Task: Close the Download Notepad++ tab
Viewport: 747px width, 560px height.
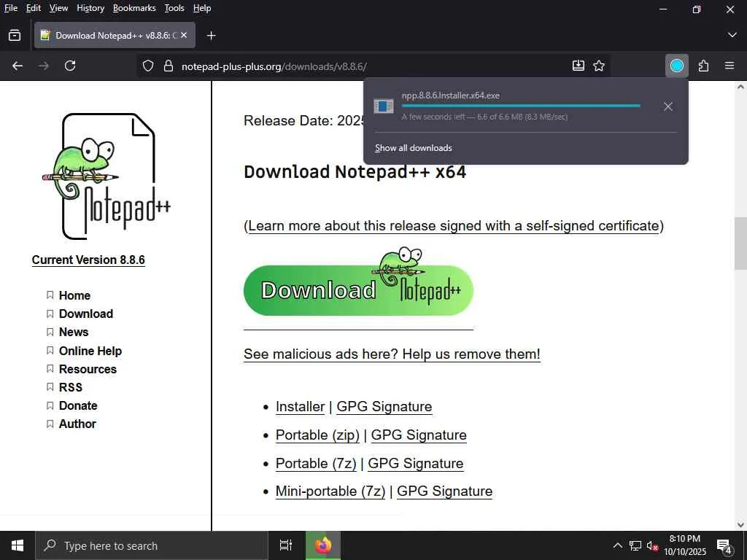Action: tap(184, 35)
